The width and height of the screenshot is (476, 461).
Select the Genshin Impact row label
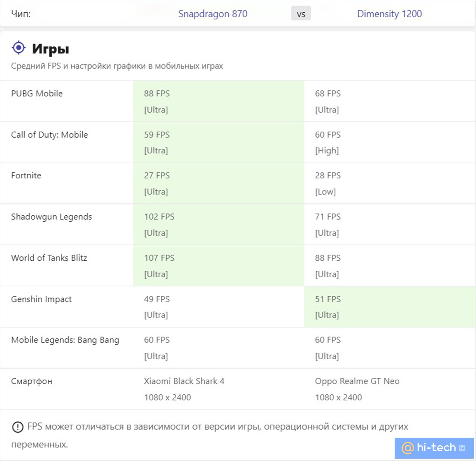click(x=41, y=299)
